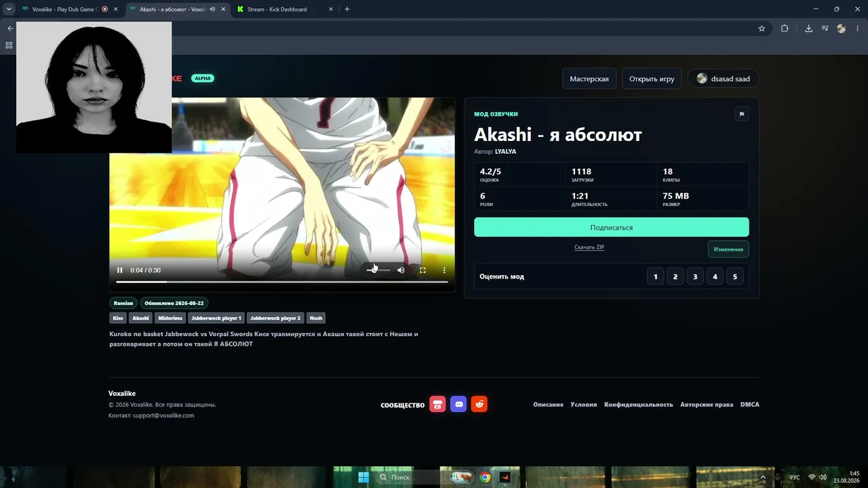Select the Russian language tag

coord(123,303)
